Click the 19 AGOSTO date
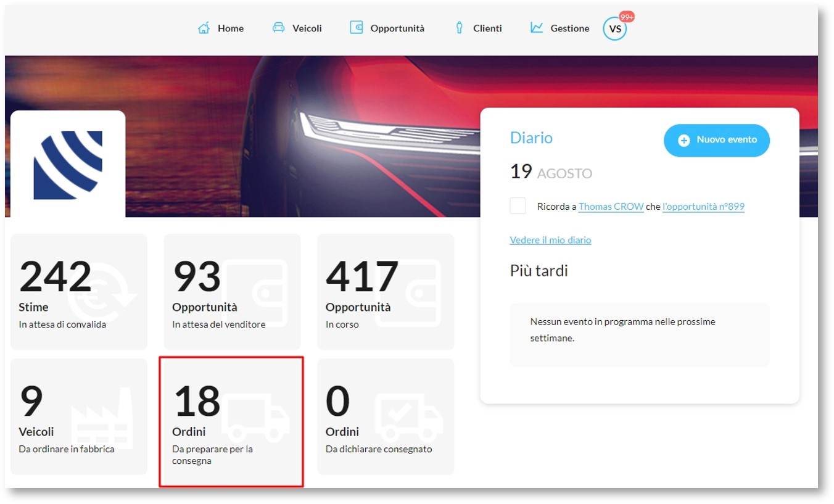This screenshot has height=504, width=834. pos(551,171)
